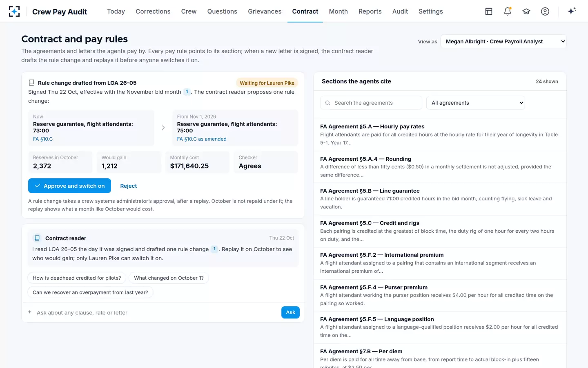Image resolution: width=588 pixels, height=368 pixels.
Task: Click Approve and switch on
Action: [69, 186]
